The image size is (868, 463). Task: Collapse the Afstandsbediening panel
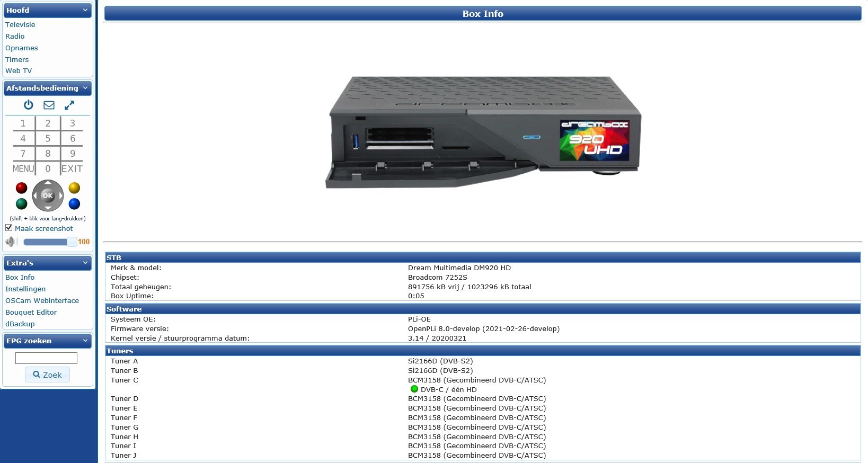coord(85,88)
